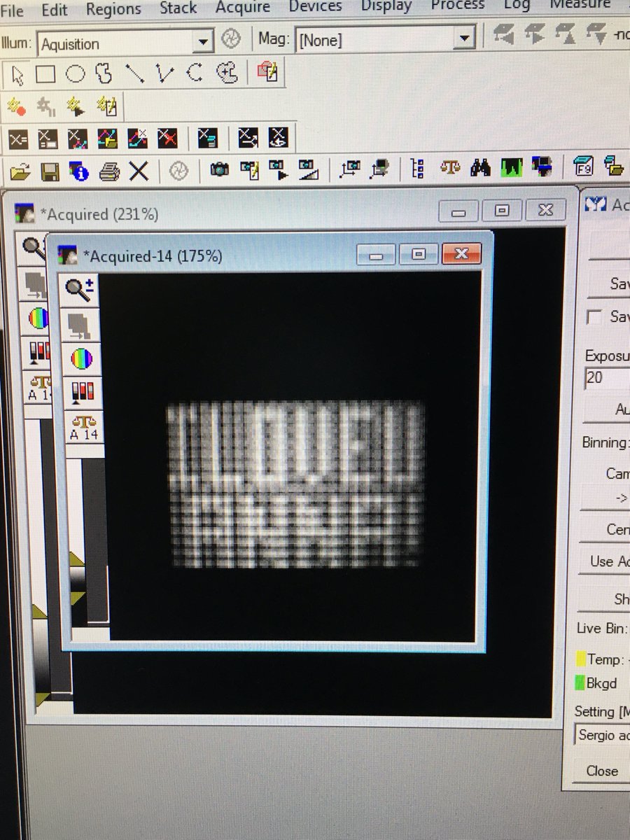The height and width of the screenshot is (840, 630).
Task: Select the ellipse region tool
Action: [75, 73]
